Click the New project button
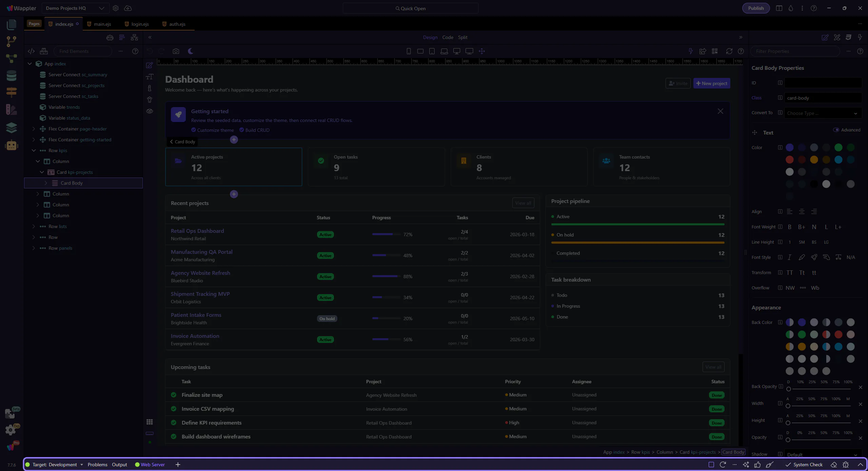This screenshot has width=868, height=471. coord(712,83)
